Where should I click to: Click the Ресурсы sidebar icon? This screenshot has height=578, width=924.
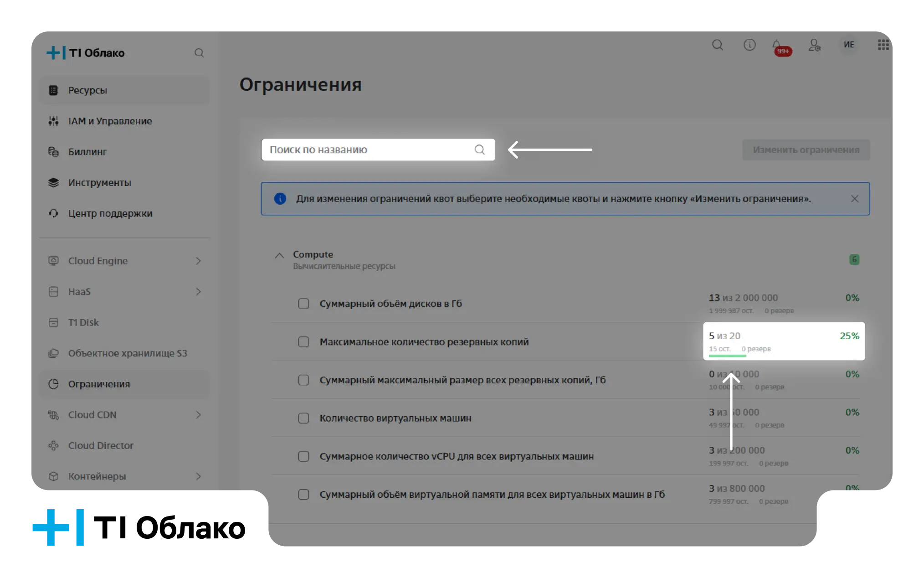53,90
